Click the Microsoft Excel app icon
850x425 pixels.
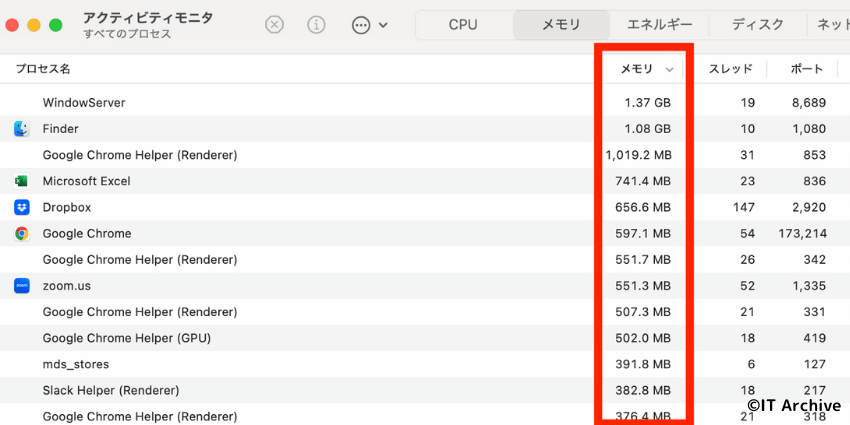click(22, 181)
